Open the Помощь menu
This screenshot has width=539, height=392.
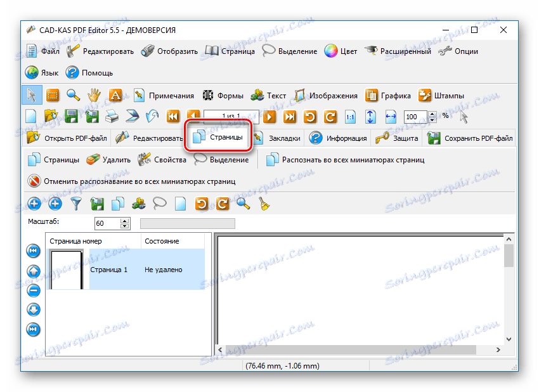(89, 73)
